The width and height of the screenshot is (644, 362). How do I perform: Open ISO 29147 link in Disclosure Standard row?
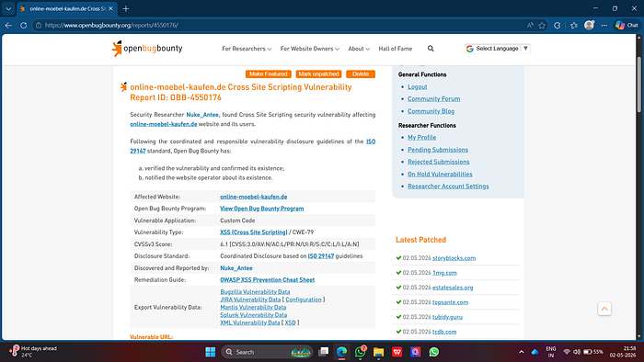[x=321, y=256]
